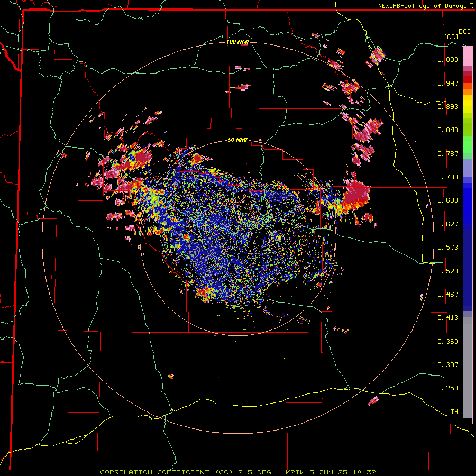This screenshot has height=476, width=476.
Task: Select the 0.947 scale value
Action: pyautogui.click(x=448, y=83)
